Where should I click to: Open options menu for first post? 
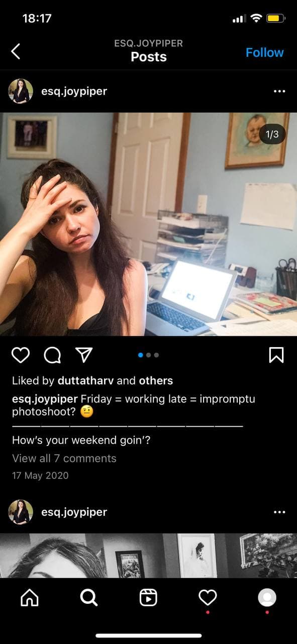pos(279,92)
